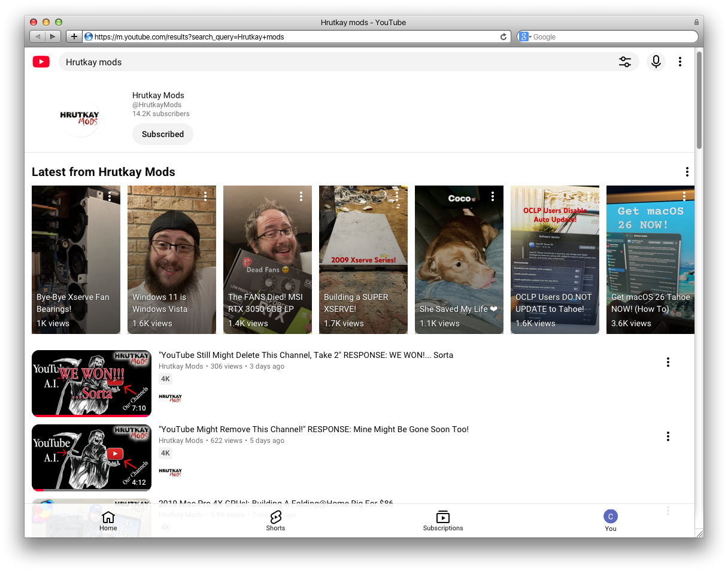728x571 pixels.
Task: Open options for Bye-Bye Xserve Fan short
Action: point(110,196)
